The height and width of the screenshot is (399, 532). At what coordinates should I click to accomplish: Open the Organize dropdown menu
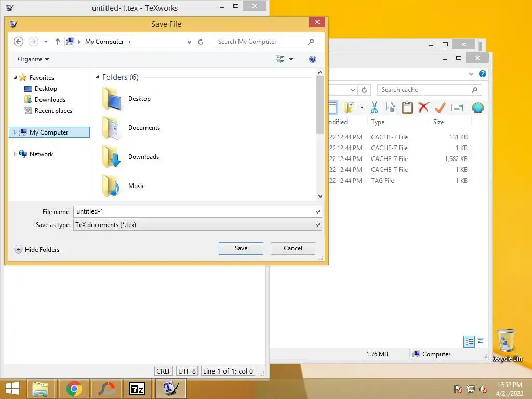pyautogui.click(x=33, y=59)
